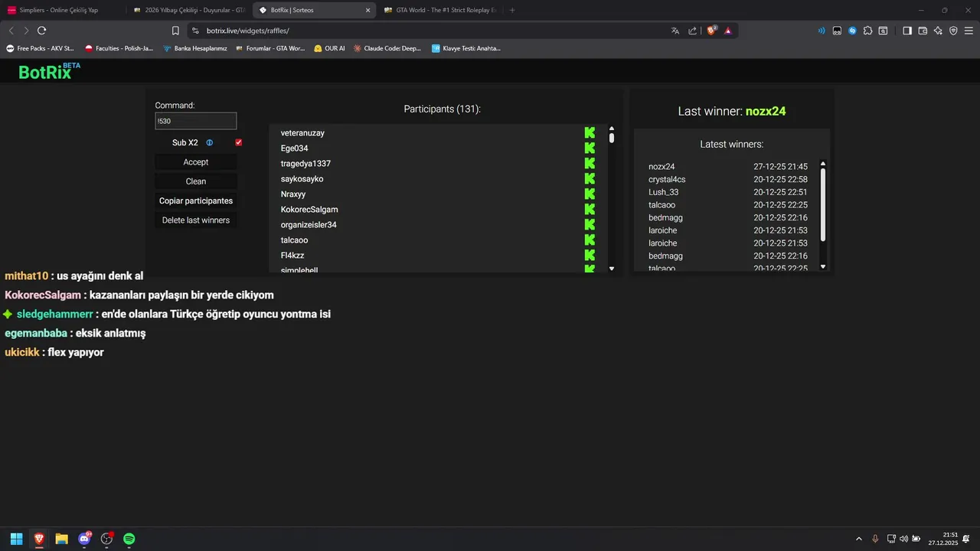Click the Brave Rewards triangle icon
This screenshot has height=551, width=980.
pos(727,31)
